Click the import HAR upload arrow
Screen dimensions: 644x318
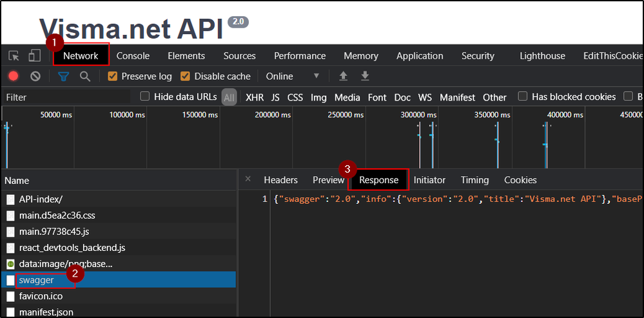[x=344, y=76]
